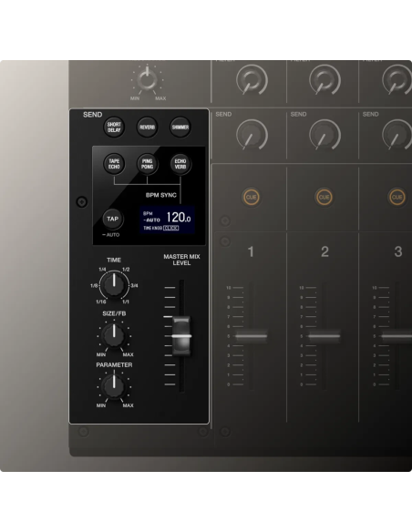Image resolution: width=412 pixels, height=532 pixels.
Task: Click the channel number 2 label
Action: click(324, 251)
